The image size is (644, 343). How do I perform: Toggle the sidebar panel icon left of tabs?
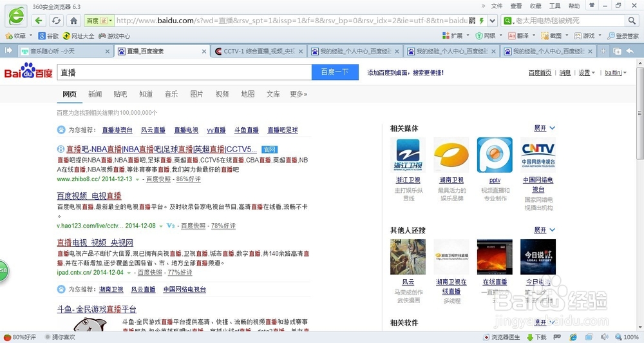pos(8,50)
